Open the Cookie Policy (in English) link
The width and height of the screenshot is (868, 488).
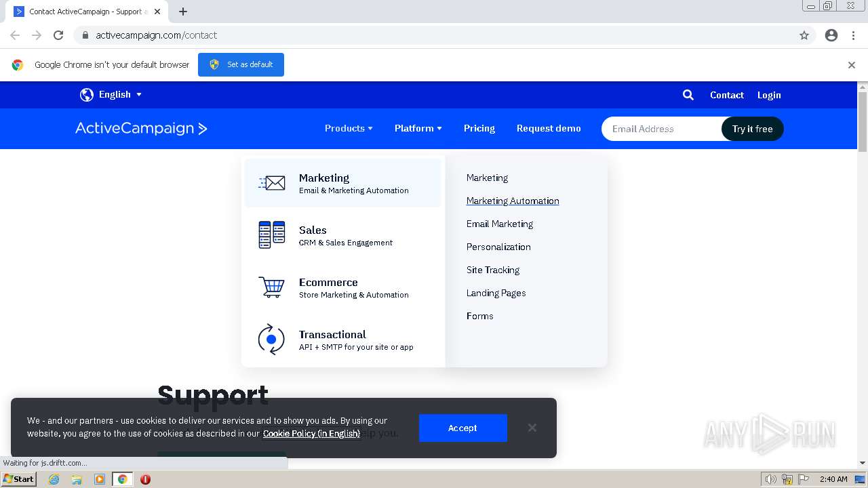click(x=311, y=434)
